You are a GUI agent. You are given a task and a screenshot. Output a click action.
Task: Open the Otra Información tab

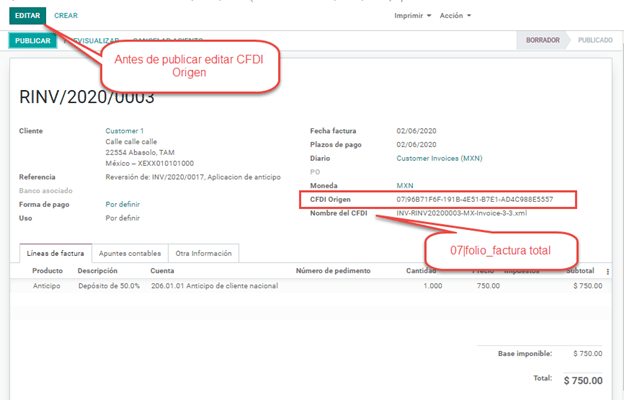203,253
